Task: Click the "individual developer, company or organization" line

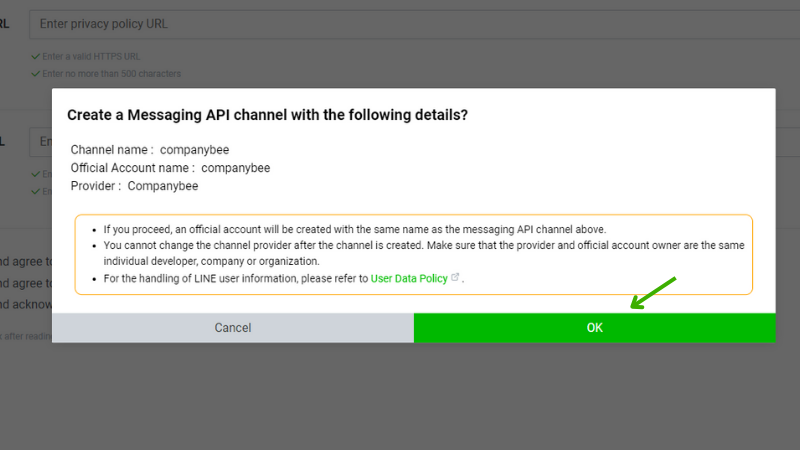Action: [211, 261]
